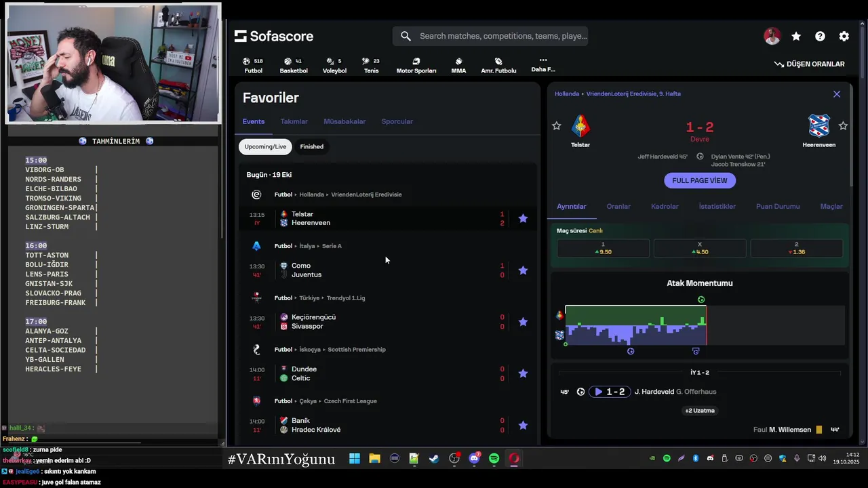Open the Windows Start button
The height and width of the screenshot is (488, 868).
355,459
